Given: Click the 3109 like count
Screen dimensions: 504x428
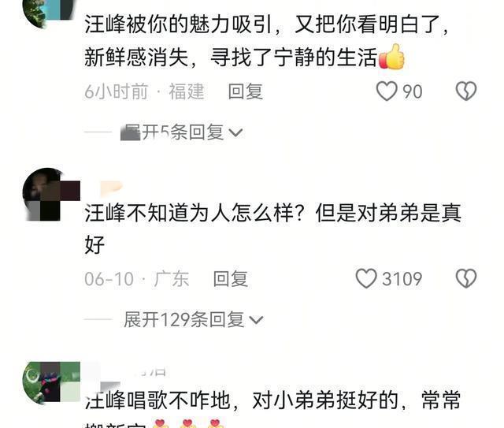Looking at the screenshot, I should 402,279.
